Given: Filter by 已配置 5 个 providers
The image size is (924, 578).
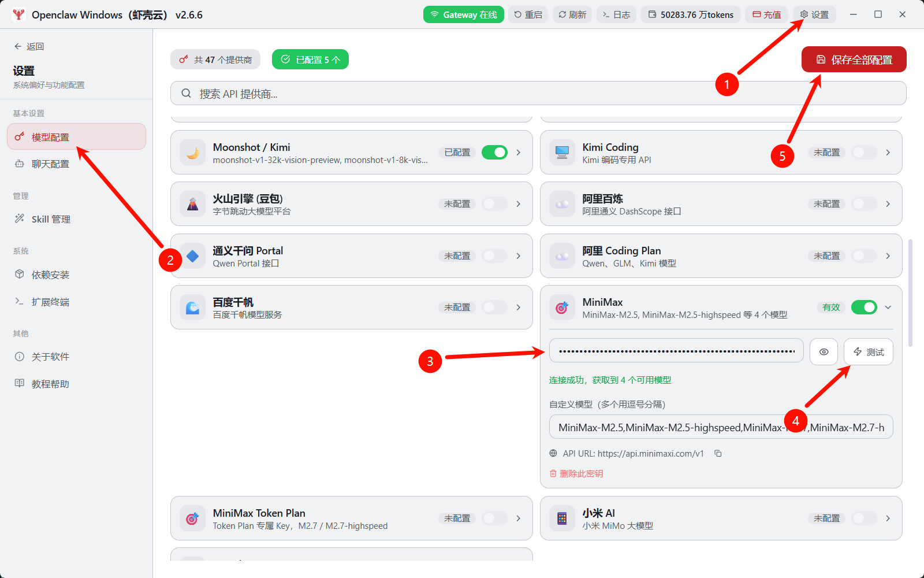Looking at the screenshot, I should coord(310,60).
